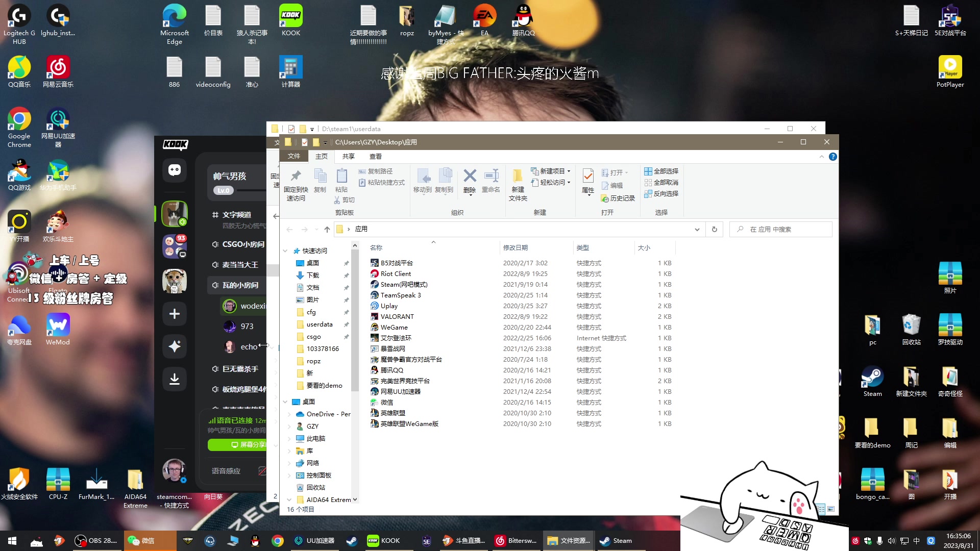980x551 pixels.
Task: Click the New folder (新建文件夹) icon
Action: 518,176
